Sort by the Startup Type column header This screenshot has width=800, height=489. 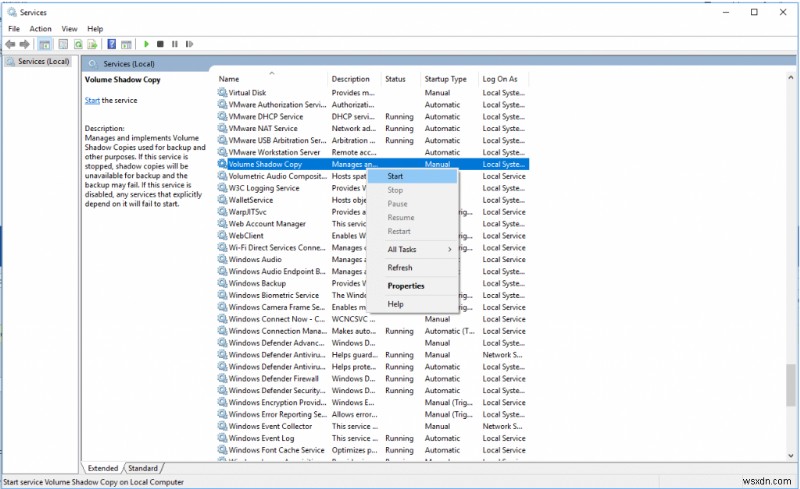coord(449,79)
